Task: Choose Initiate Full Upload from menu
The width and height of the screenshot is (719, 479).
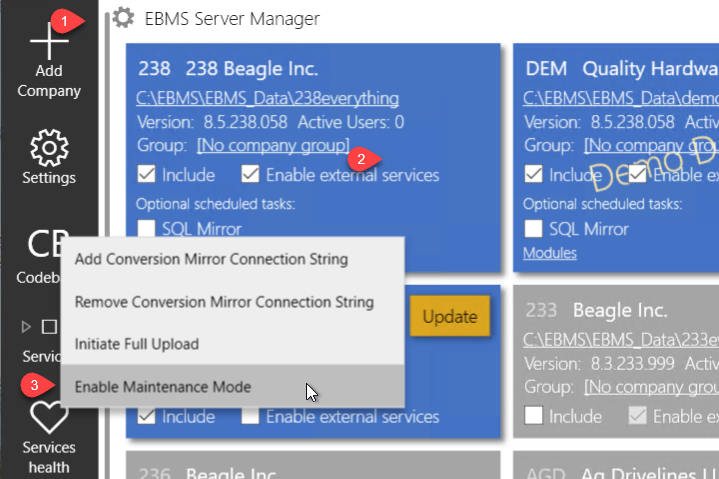Action: pyautogui.click(x=136, y=344)
